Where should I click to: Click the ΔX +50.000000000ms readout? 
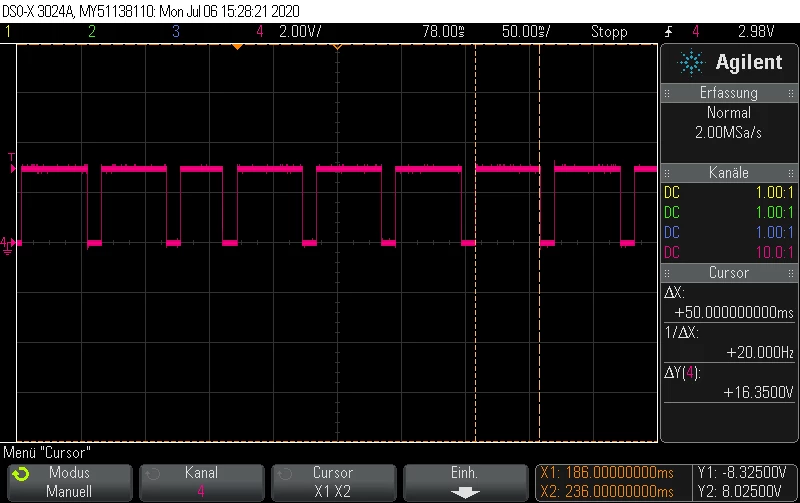pos(729,303)
